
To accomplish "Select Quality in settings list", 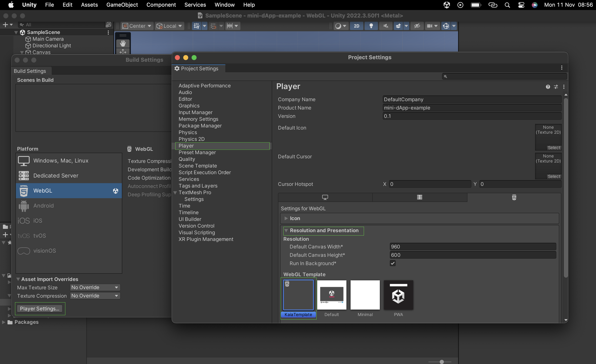I will (187, 159).
